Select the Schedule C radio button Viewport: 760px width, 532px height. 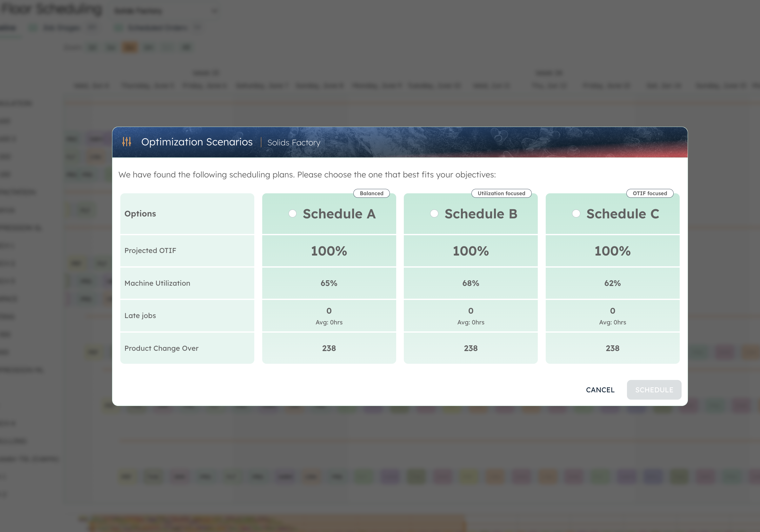point(576,214)
